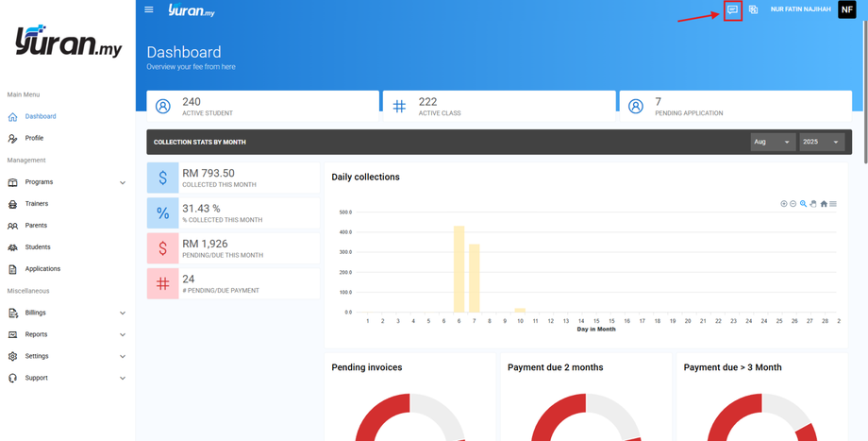Open the Pending Application card

[x=735, y=107]
